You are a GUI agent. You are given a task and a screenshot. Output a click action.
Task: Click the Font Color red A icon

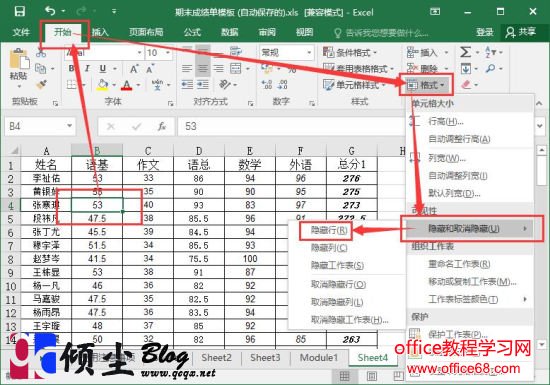pyautogui.click(x=127, y=85)
